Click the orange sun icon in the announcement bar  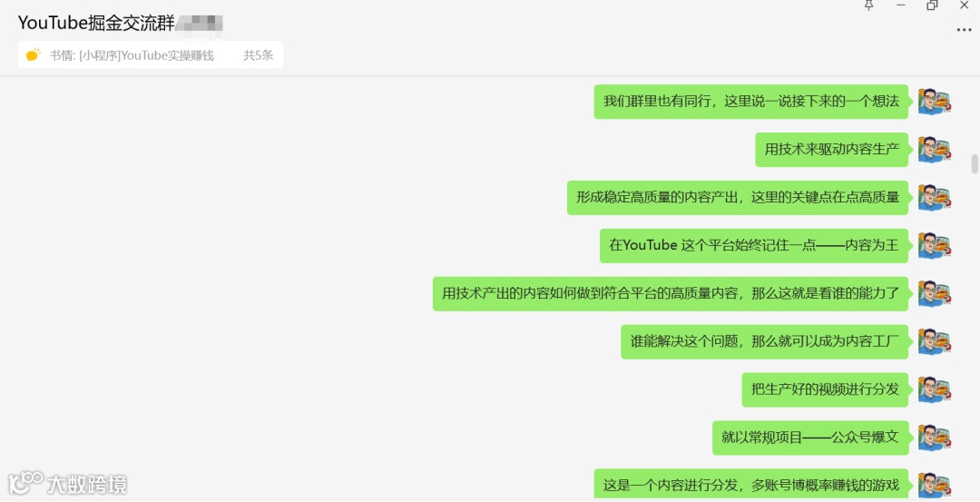pyautogui.click(x=34, y=55)
